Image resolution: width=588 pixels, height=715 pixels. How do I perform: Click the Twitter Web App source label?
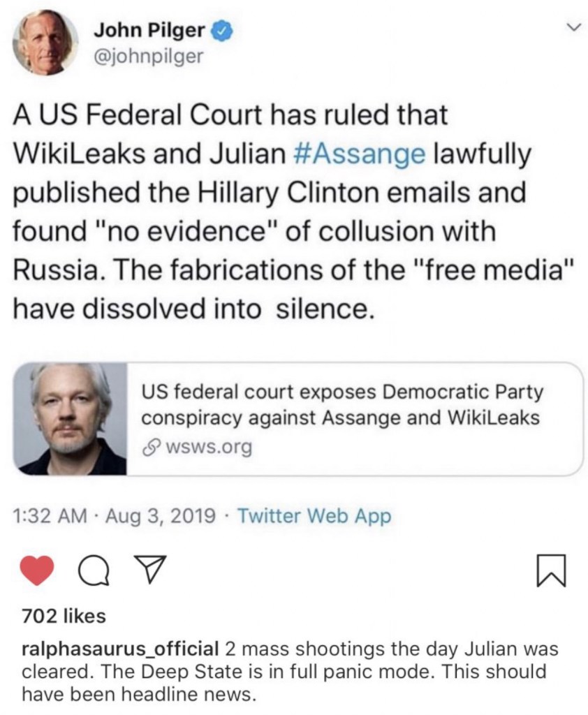coord(314,517)
